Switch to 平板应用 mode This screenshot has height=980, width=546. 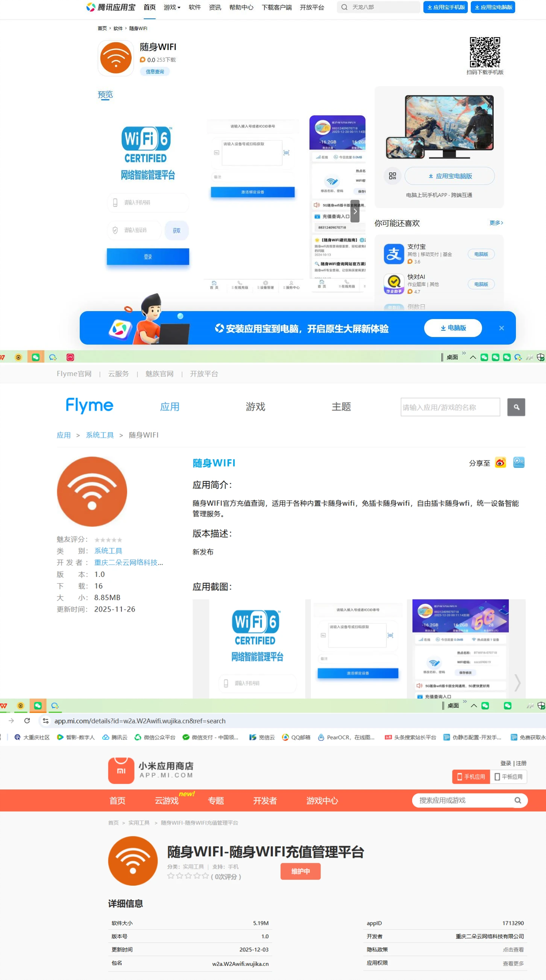coord(508,776)
